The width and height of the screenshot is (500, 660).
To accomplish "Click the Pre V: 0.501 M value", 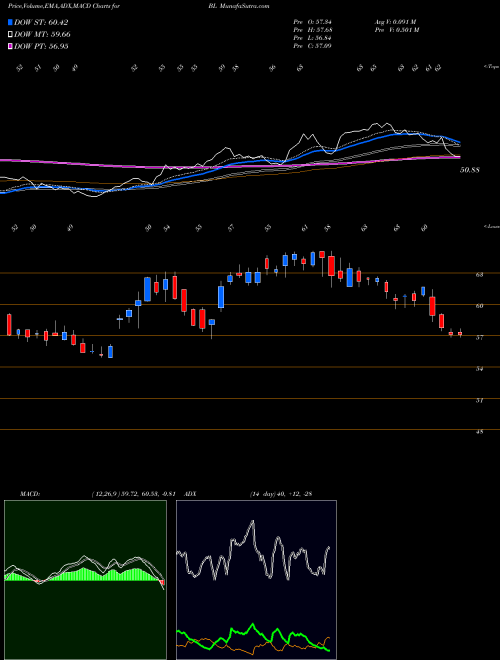I will pos(396,30).
